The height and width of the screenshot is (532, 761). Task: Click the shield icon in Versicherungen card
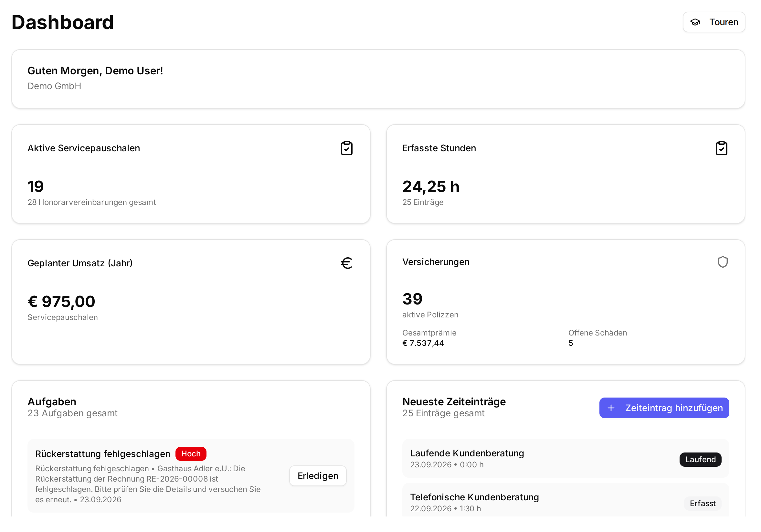click(x=722, y=262)
